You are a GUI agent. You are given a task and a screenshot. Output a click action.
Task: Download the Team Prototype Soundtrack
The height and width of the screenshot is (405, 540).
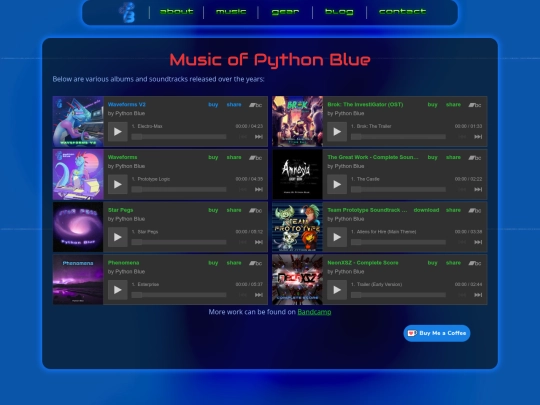(426, 210)
